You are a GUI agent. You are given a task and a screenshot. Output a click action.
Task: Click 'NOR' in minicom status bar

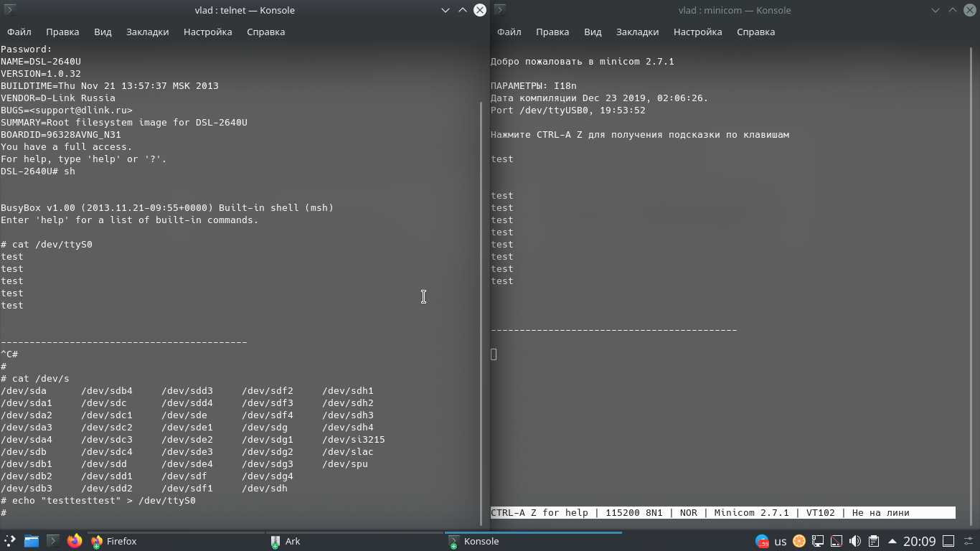coord(689,512)
